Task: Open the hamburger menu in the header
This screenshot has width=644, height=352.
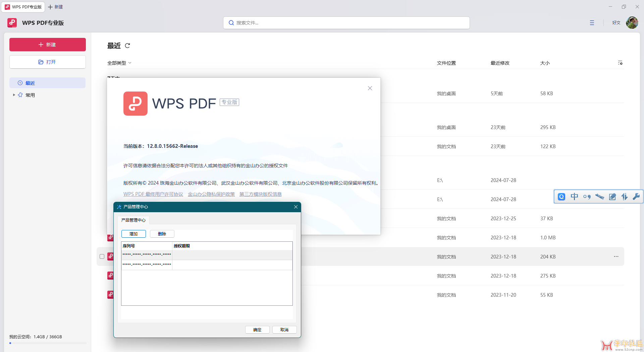Action: [592, 23]
